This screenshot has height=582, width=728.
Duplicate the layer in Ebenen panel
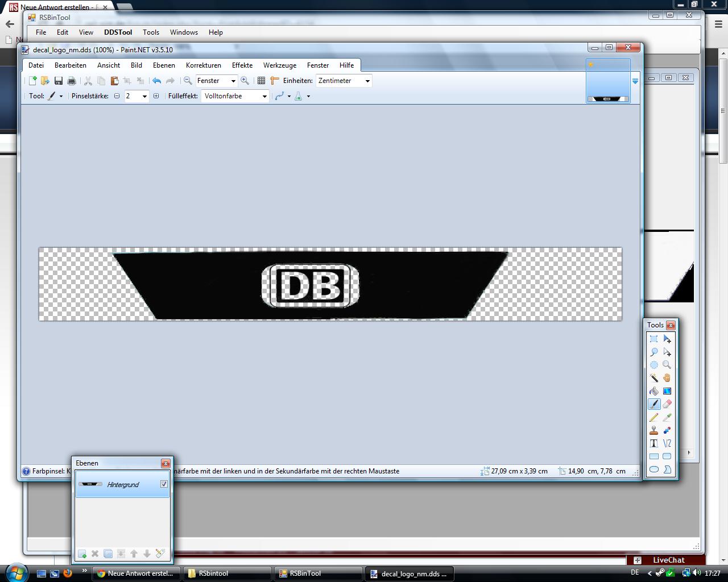[108, 554]
